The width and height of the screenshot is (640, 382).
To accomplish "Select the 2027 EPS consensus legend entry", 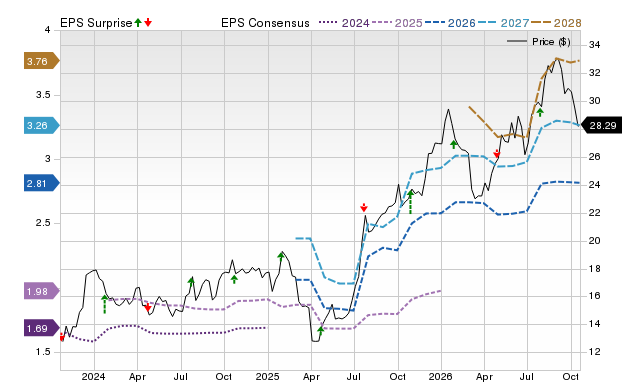I will pos(503,23).
